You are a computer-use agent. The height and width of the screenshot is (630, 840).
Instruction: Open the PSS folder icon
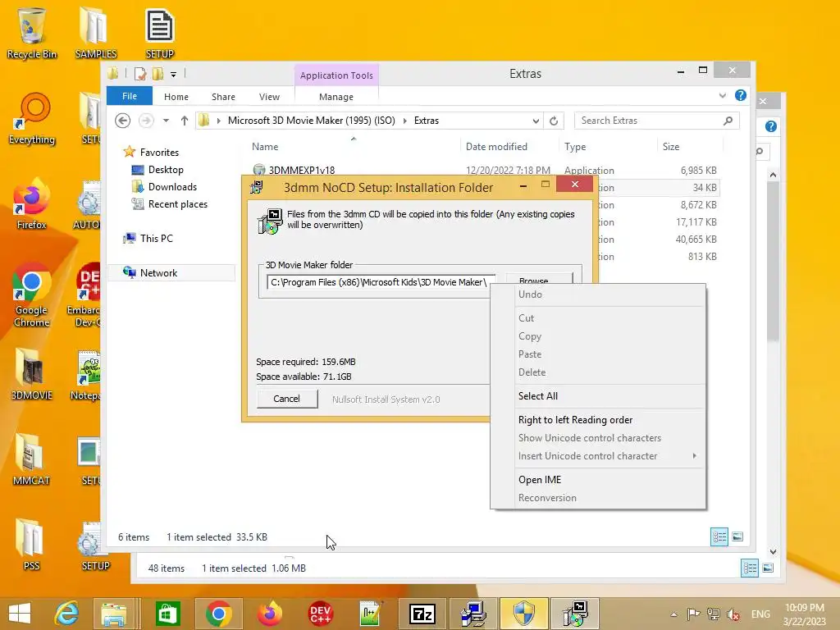(32, 545)
